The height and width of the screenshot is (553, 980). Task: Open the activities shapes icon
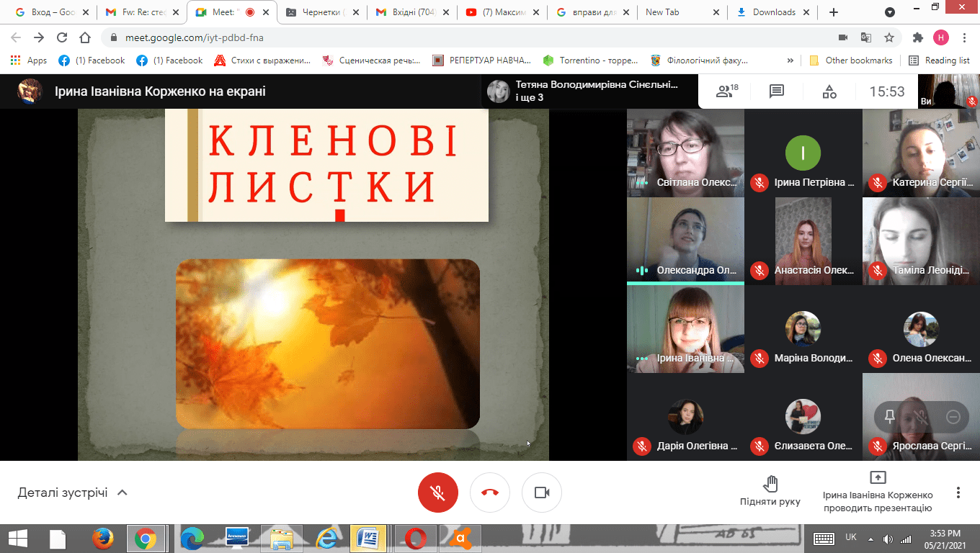829,91
